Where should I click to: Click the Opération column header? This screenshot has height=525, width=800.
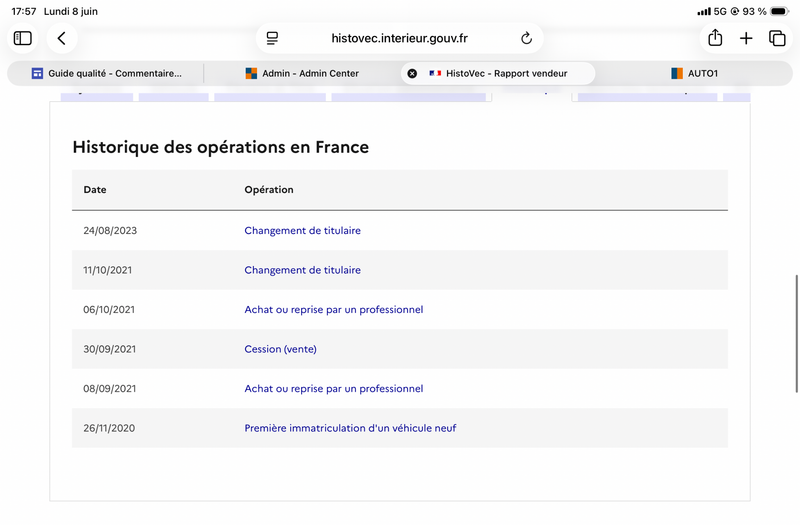tap(269, 190)
